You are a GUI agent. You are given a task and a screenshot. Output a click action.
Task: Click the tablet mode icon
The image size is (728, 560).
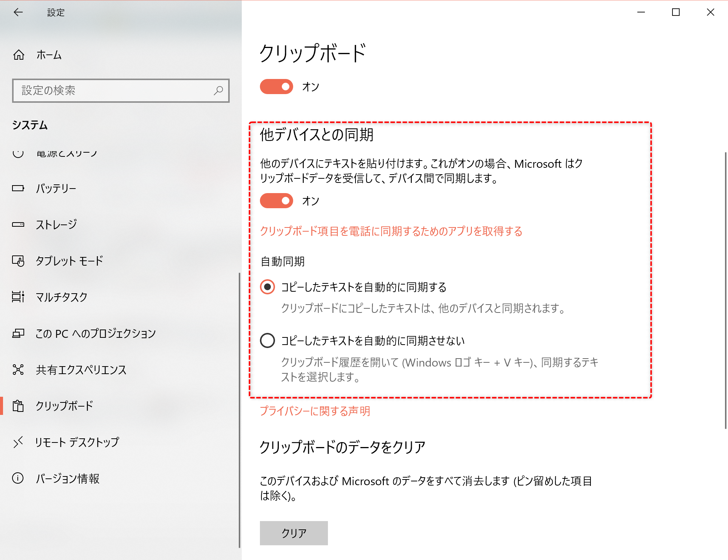click(x=18, y=261)
